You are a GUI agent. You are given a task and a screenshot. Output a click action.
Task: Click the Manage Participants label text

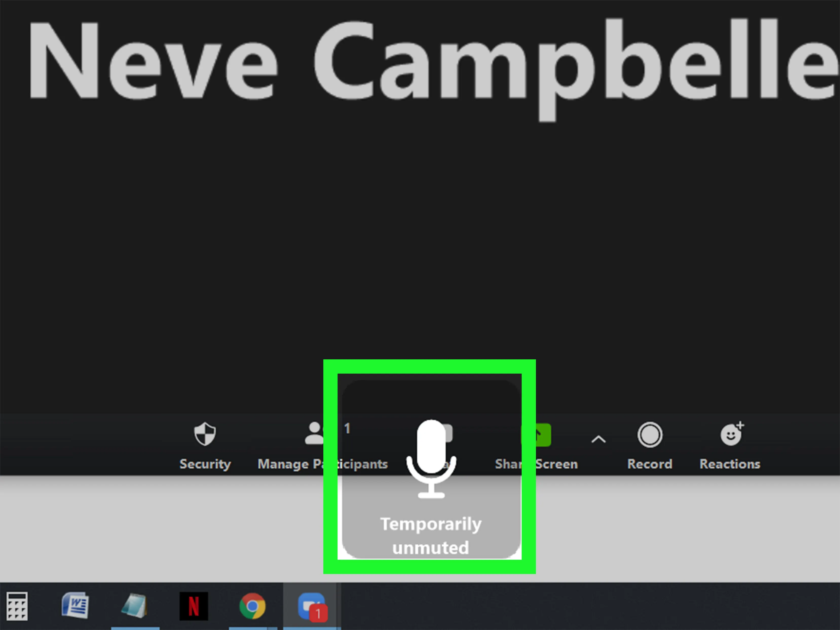click(289, 464)
